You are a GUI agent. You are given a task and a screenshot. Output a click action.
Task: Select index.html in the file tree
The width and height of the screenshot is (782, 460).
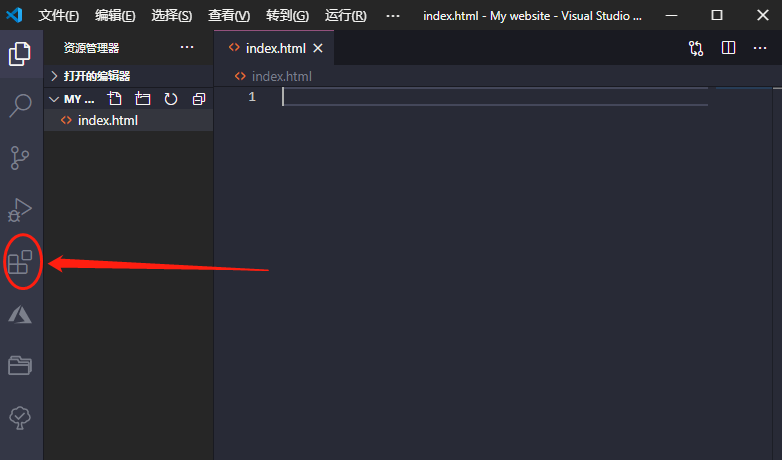(129, 120)
